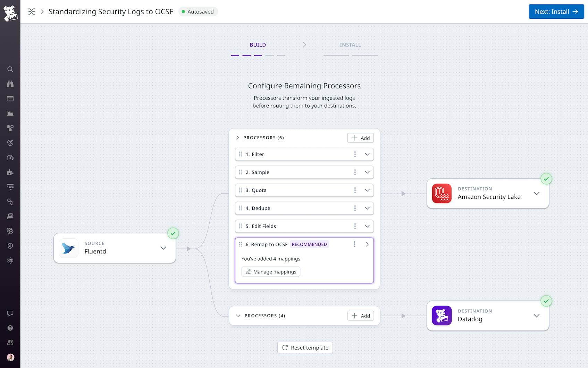The width and height of the screenshot is (588, 368).
Task: Select the Watchdog binoculars icon
Action: coord(10,84)
